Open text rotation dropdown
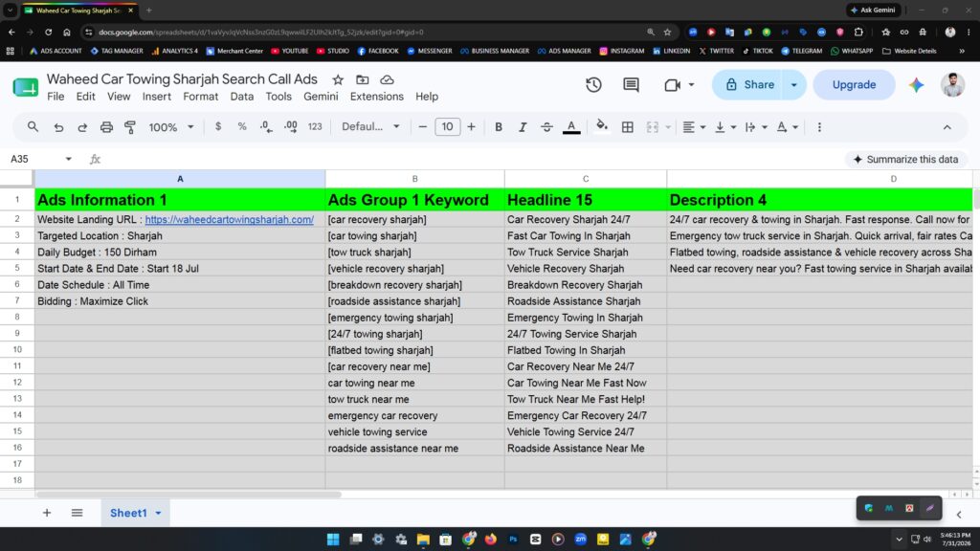This screenshot has height=551, width=980. pos(787,127)
